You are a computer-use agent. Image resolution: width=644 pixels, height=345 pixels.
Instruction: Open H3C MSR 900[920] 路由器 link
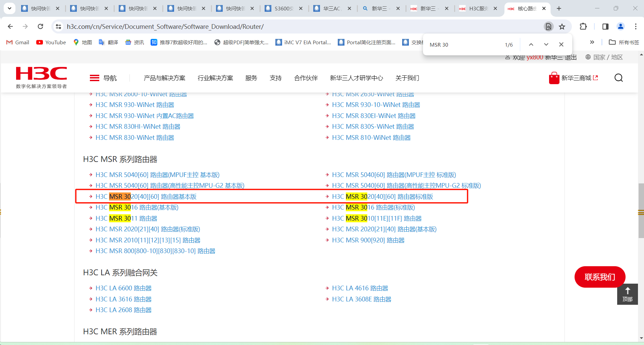(x=368, y=240)
